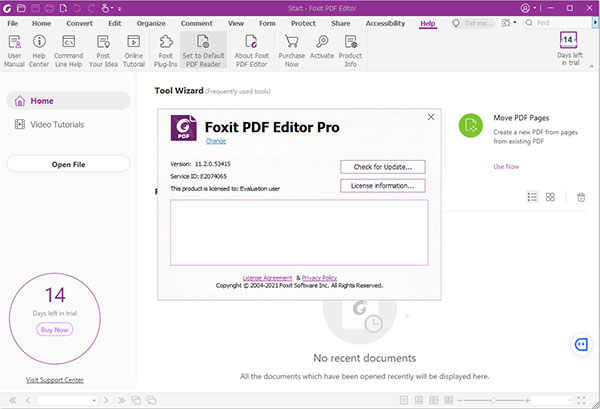Screen dimensions: 600x409
Task: Go to the next page arrow
Action: pyautogui.click(x=106, y=401)
